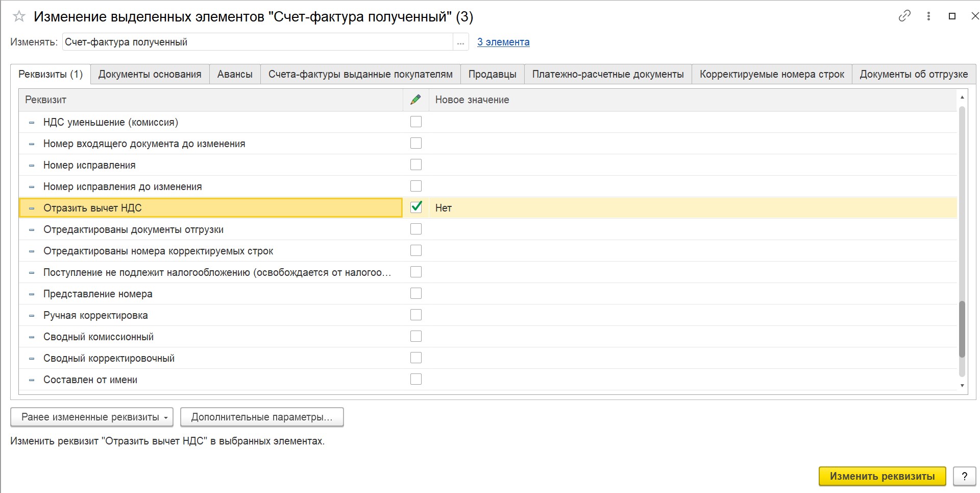Click the pencil edit column header icon

click(415, 100)
